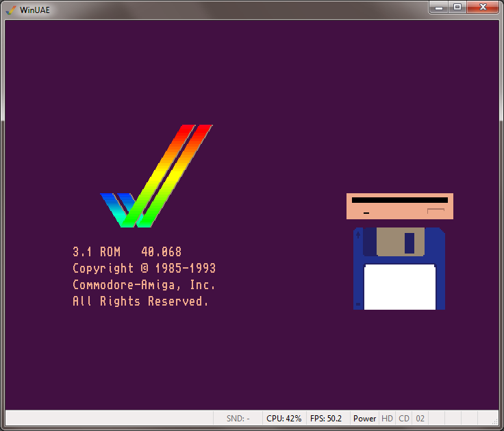
Task: Minimize the WinUAE window
Action: pos(439,8)
